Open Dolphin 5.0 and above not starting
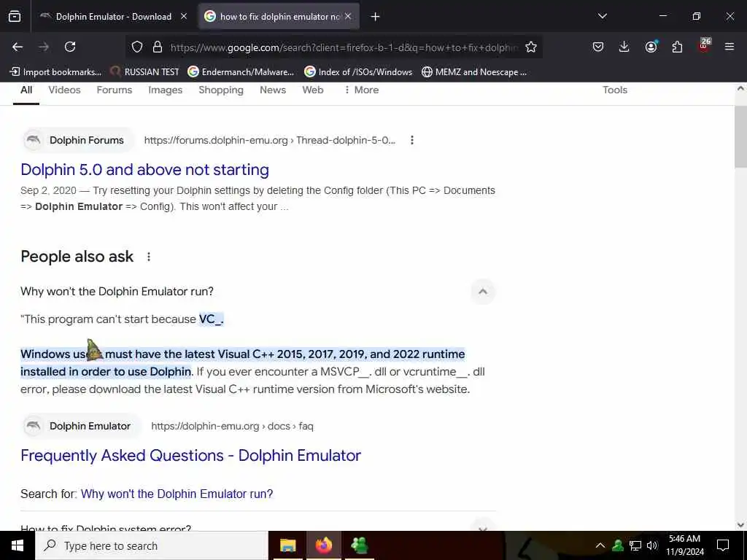 145,169
